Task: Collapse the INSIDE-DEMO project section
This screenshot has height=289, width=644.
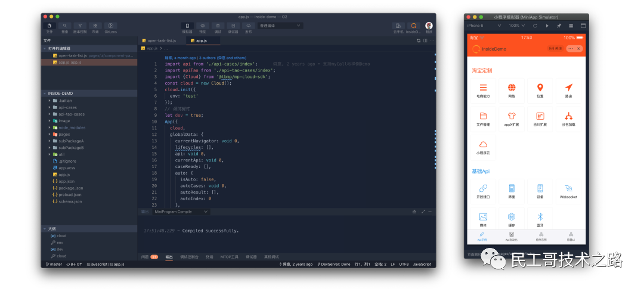Action: [x=89, y=93]
